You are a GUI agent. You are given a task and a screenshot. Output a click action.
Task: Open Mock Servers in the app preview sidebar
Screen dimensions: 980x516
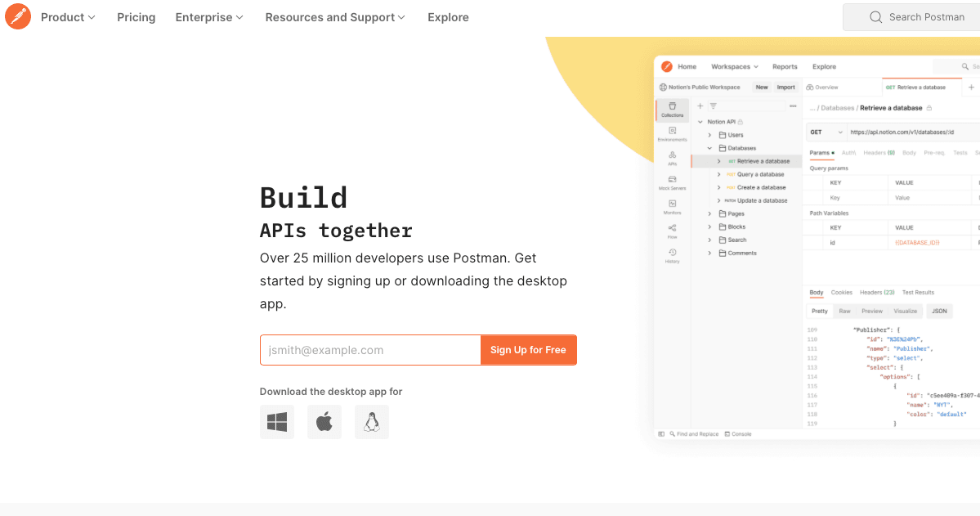pos(673,182)
